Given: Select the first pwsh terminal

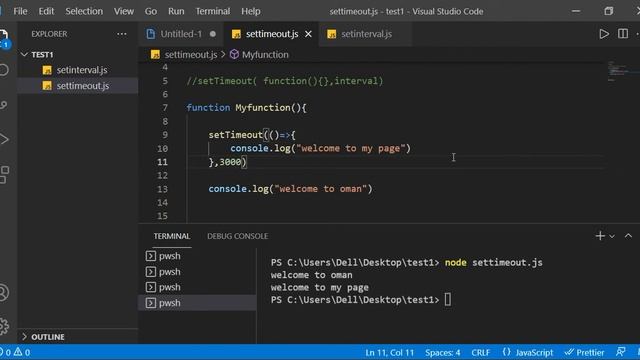Looking at the screenshot, I should [198, 256].
